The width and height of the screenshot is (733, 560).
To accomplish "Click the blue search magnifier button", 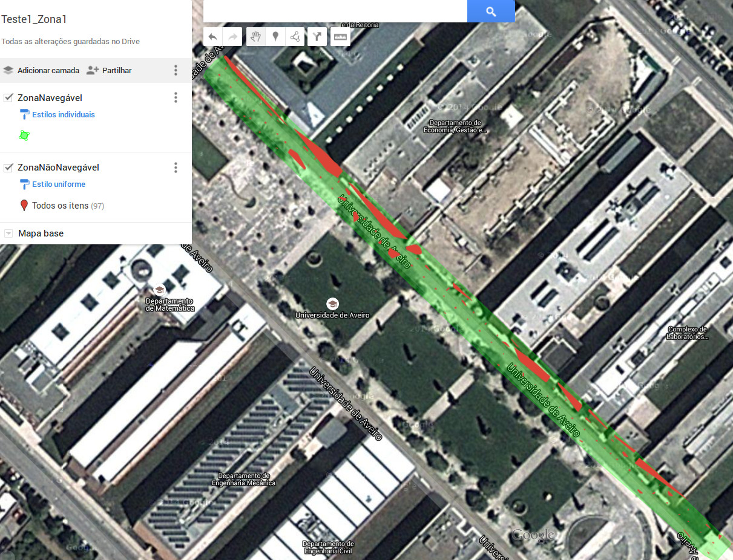I will (491, 11).
